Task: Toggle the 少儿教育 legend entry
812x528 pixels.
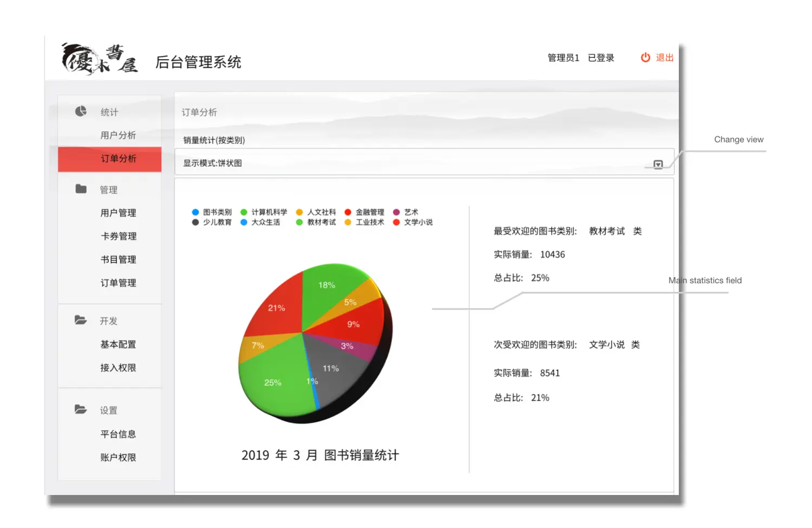Action: (212, 222)
